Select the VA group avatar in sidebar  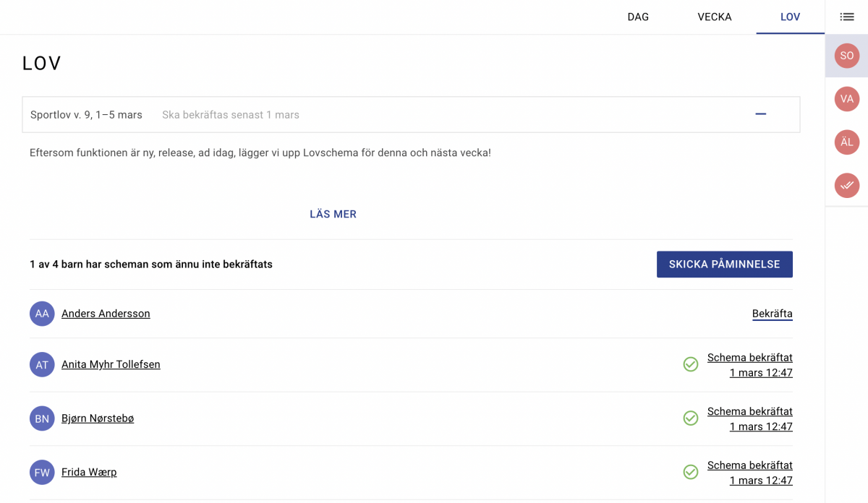846,99
